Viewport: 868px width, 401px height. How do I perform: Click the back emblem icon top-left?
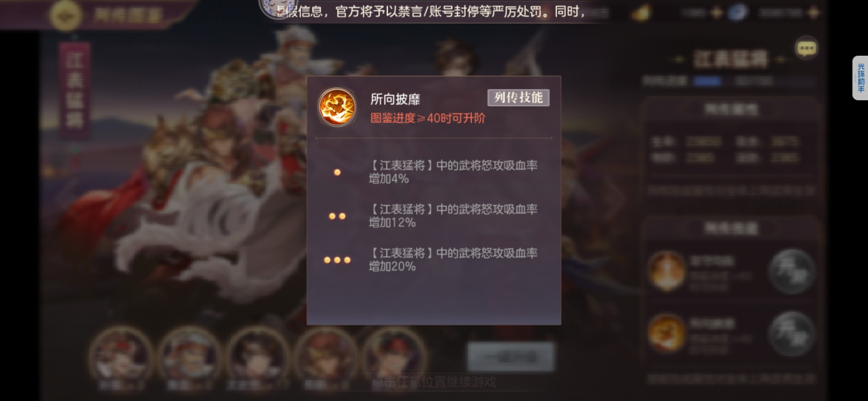[66, 15]
